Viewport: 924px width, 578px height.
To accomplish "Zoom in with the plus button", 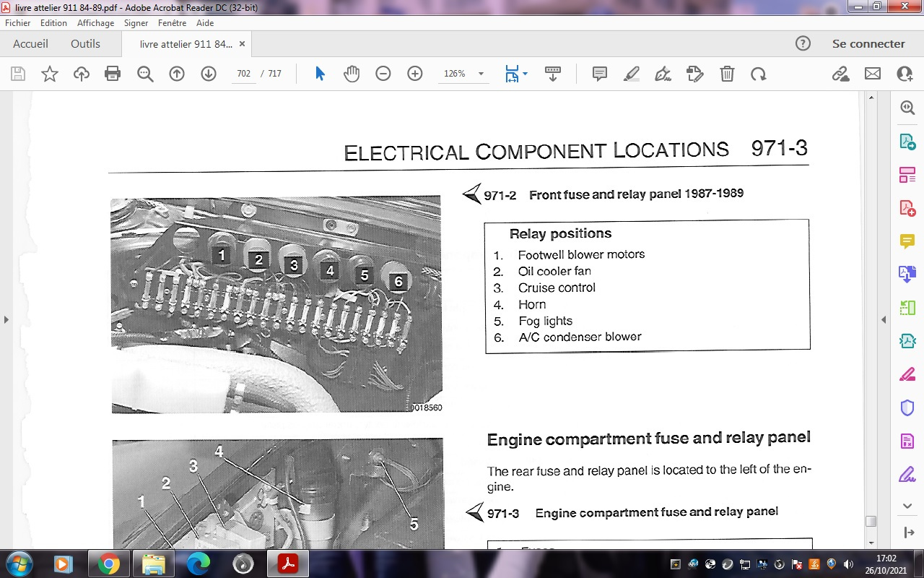I will (x=415, y=74).
